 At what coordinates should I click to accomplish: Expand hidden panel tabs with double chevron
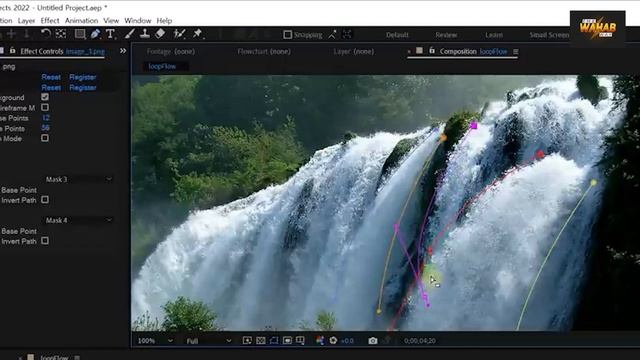pyautogui.click(x=123, y=51)
